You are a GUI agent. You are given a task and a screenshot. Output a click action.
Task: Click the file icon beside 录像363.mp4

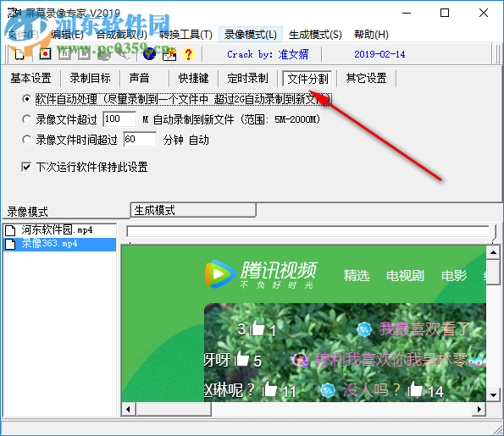point(10,244)
